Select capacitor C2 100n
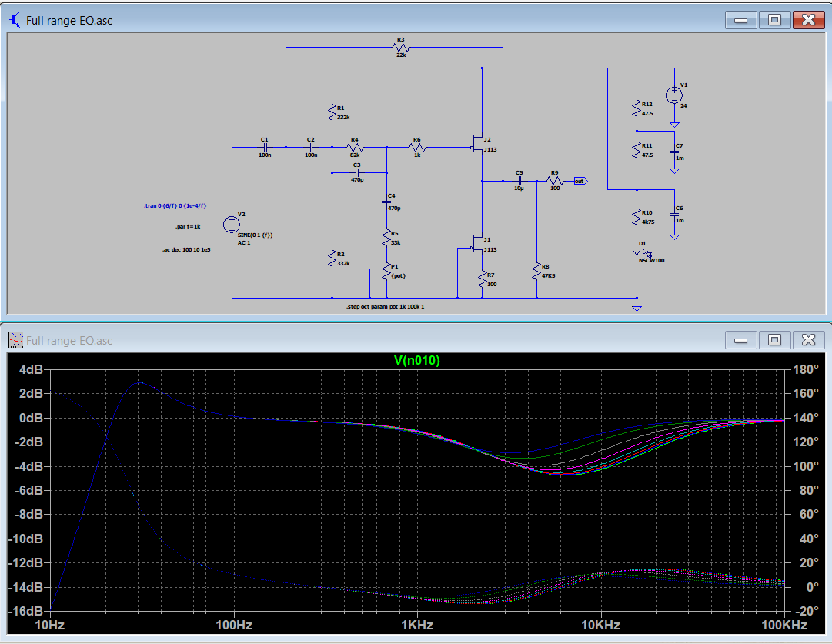Viewport: 832px width, 644px height. (x=311, y=148)
